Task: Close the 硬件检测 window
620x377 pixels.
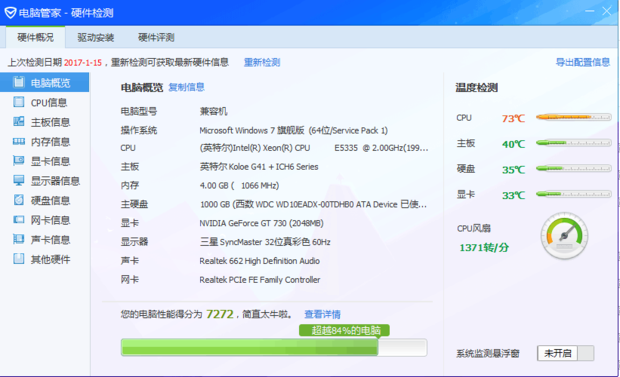Action: point(607,11)
